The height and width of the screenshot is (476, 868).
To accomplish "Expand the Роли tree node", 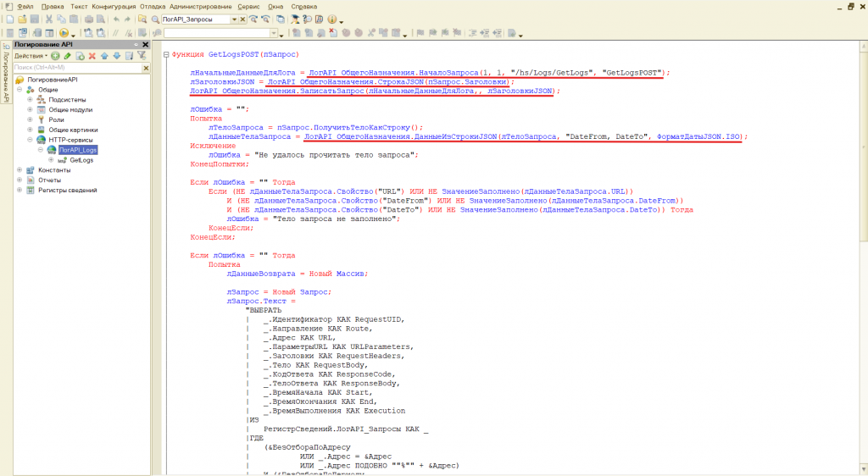I will pos(30,119).
